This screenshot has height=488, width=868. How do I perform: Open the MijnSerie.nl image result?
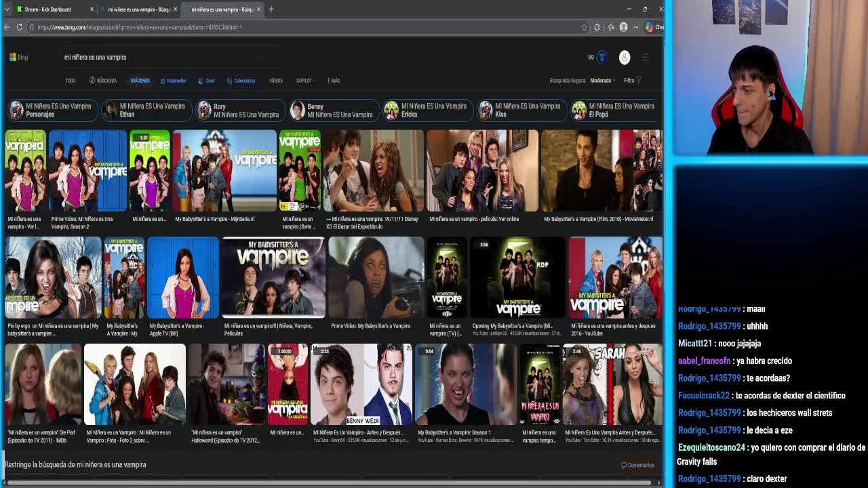tap(224, 171)
